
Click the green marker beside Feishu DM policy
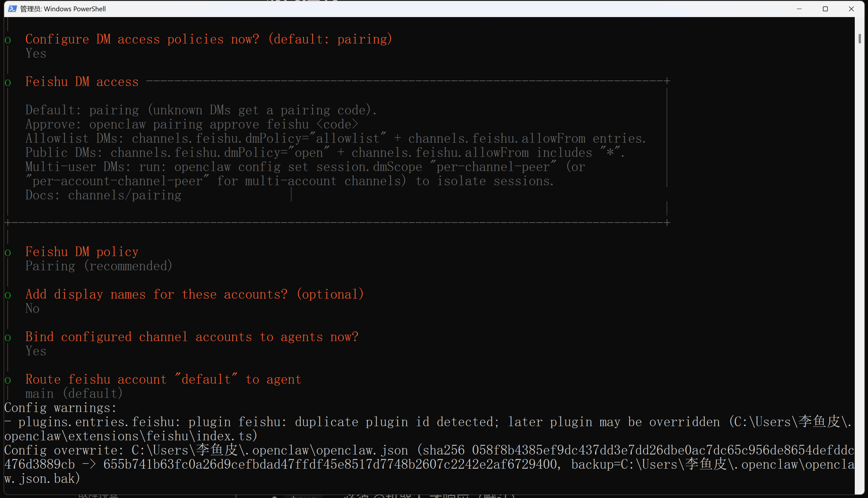pos(8,253)
